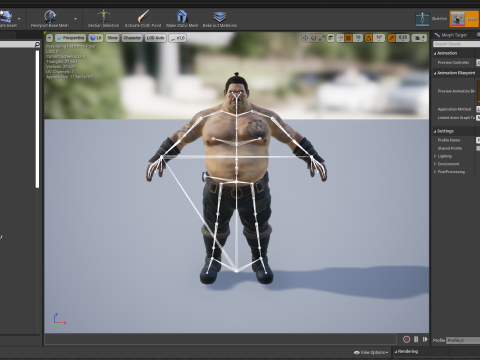Screen dimensions: 480x360
Task: Click the left panel vertical scrollbar
Action: [38, 119]
